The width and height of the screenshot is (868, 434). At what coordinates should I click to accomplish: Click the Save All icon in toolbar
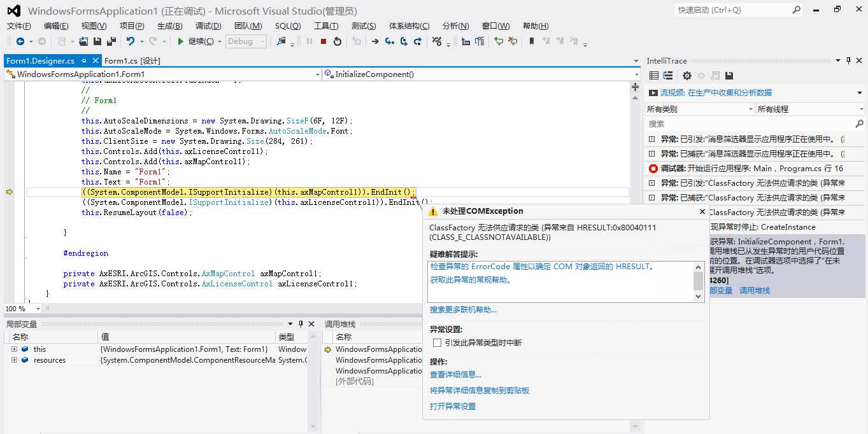point(111,41)
